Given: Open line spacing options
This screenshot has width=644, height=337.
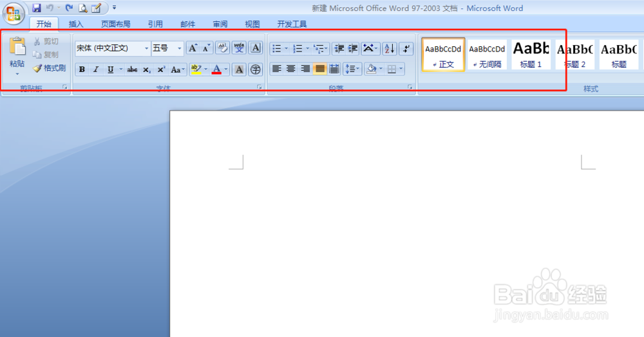Looking at the screenshot, I should [352, 69].
